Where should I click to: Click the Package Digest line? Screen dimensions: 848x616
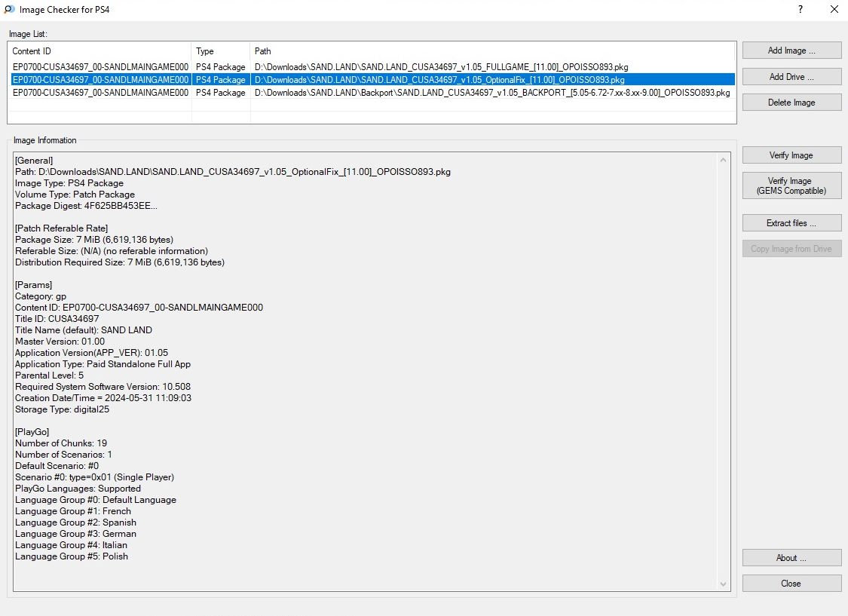pos(86,206)
